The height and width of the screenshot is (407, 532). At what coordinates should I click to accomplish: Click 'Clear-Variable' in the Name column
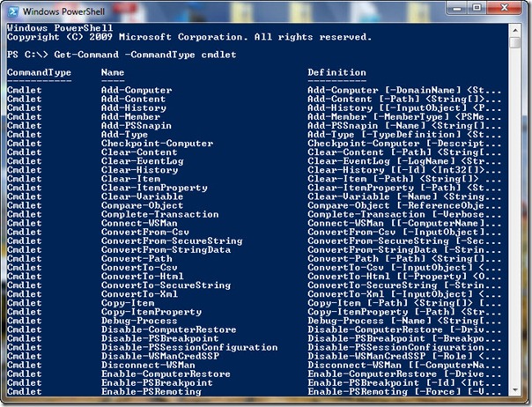[142, 196]
